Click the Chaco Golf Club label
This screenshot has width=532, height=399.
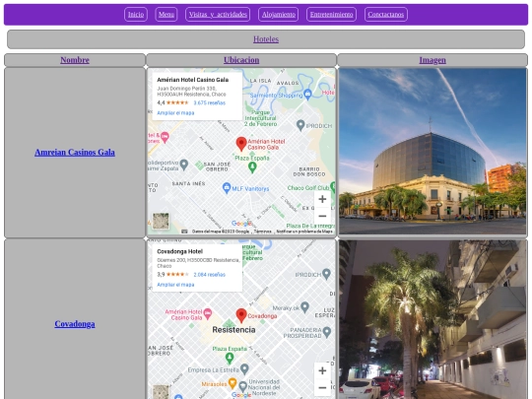tap(308, 188)
